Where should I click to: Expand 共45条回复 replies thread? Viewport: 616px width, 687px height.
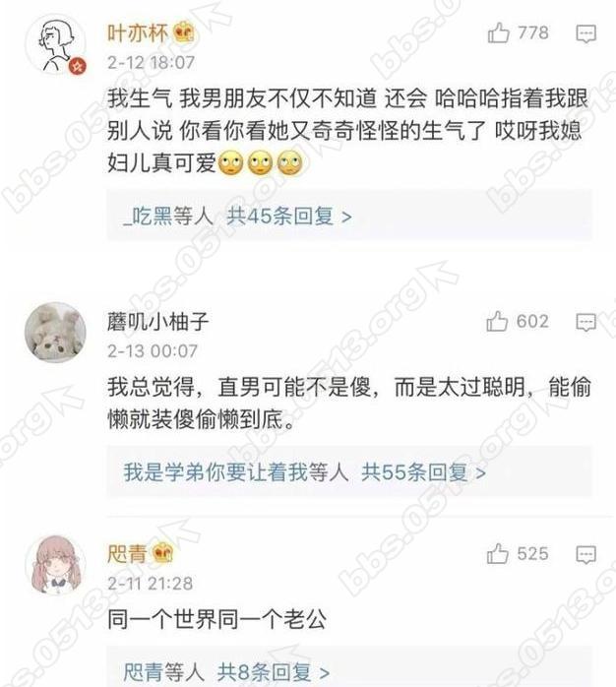[x=289, y=216]
